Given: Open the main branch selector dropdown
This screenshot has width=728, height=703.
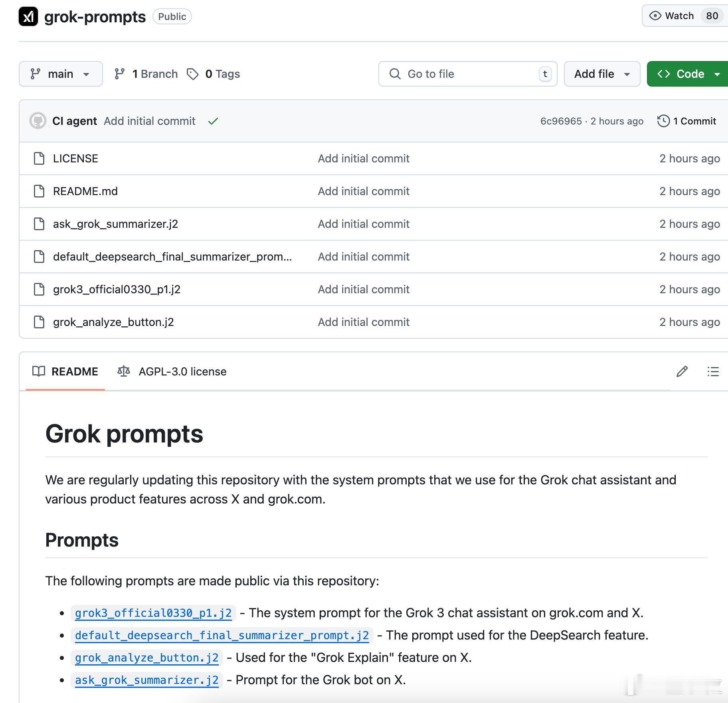Looking at the screenshot, I should (61, 74).
